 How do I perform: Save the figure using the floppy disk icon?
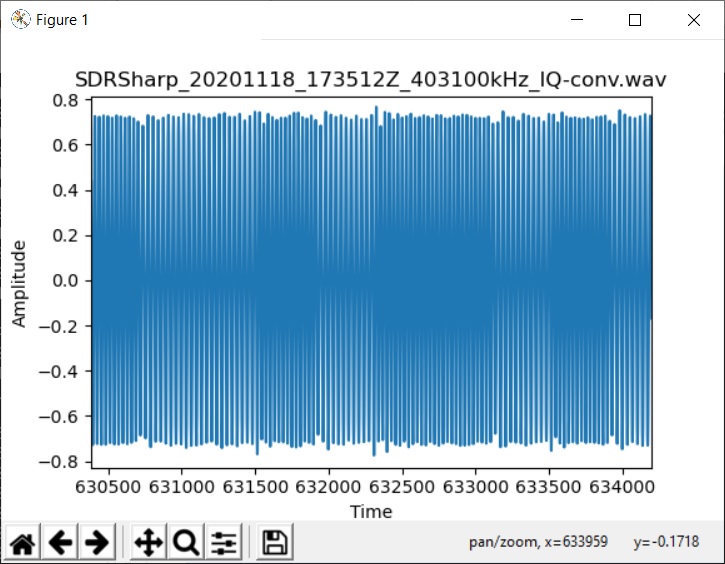[274, 542]
